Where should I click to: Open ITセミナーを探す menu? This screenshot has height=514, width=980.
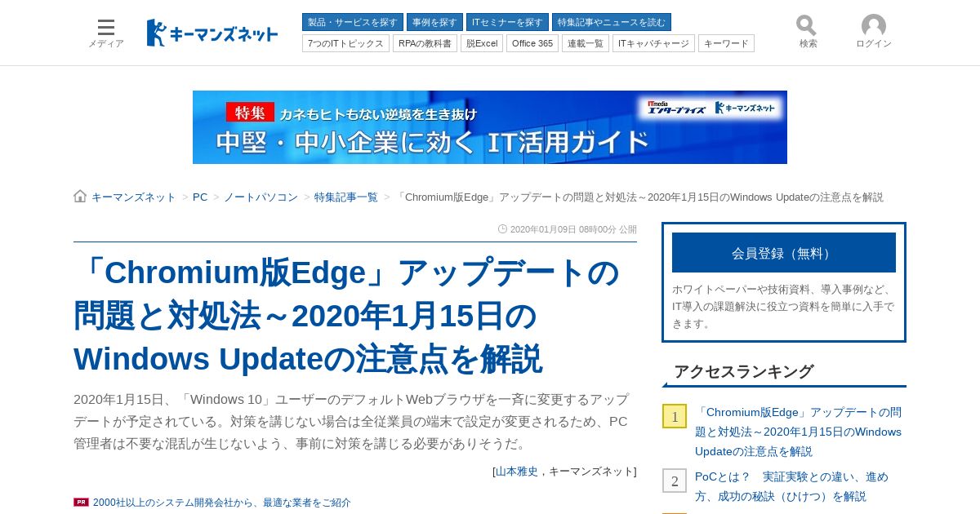pos(507,22)
